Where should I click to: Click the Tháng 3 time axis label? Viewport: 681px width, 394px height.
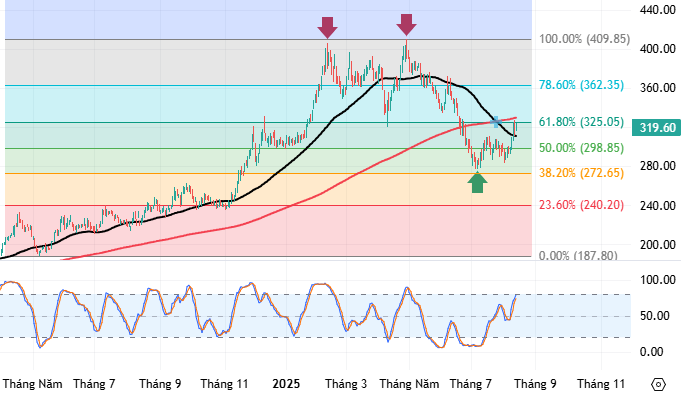(x=346, y=384)
